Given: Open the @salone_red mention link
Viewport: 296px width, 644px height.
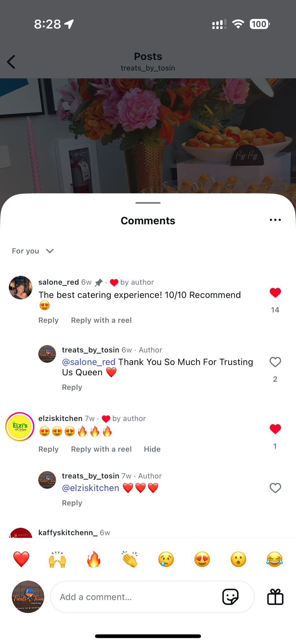Looking at the screenshot, I should pyautogui.click(x=89, y=362).
